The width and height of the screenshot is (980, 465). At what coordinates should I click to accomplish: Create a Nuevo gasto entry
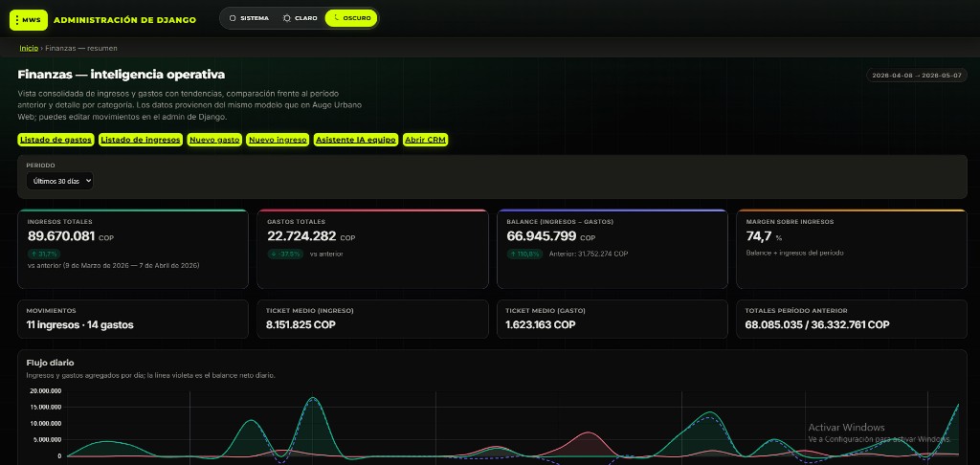(x=215, y=140)
